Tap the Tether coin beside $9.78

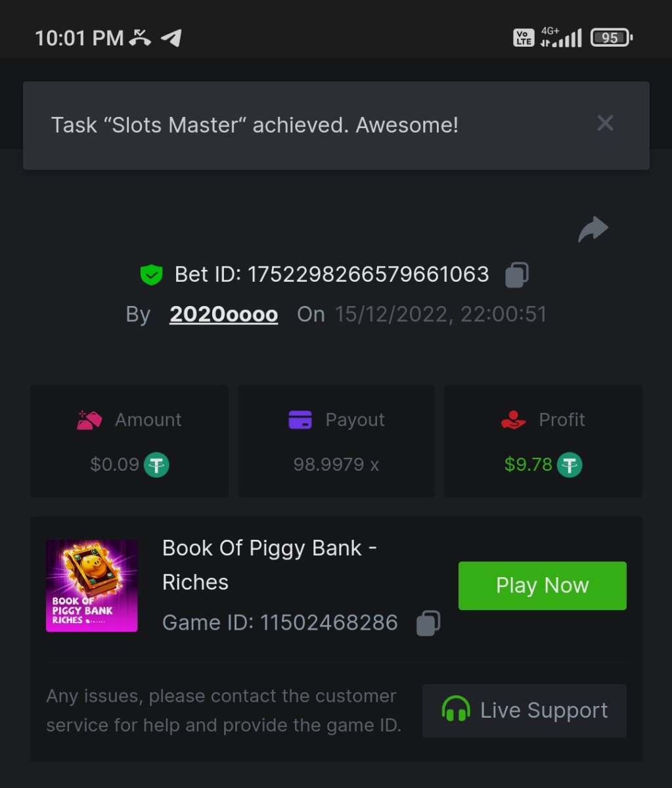click(x=570, y=465)
